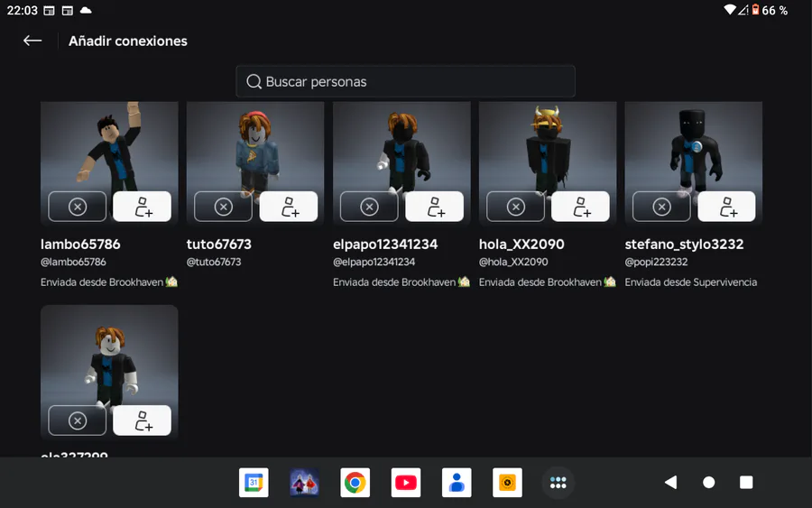This screenshot has width=812, height=508.
Task: Click the Buscar personas search field
Action: coord(405,81)
